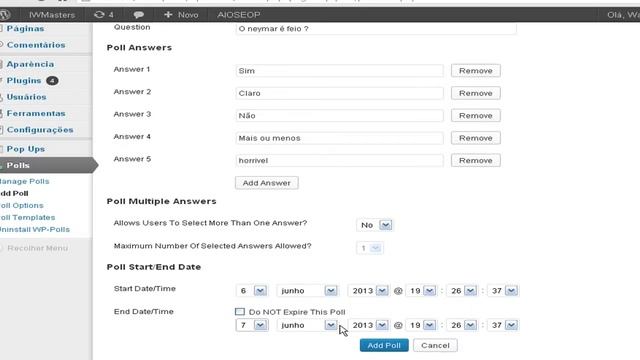The height and width of the screenshot is (360, 640).
Task: Open the start time hour dropdown
Action: (x=421, y=291)
